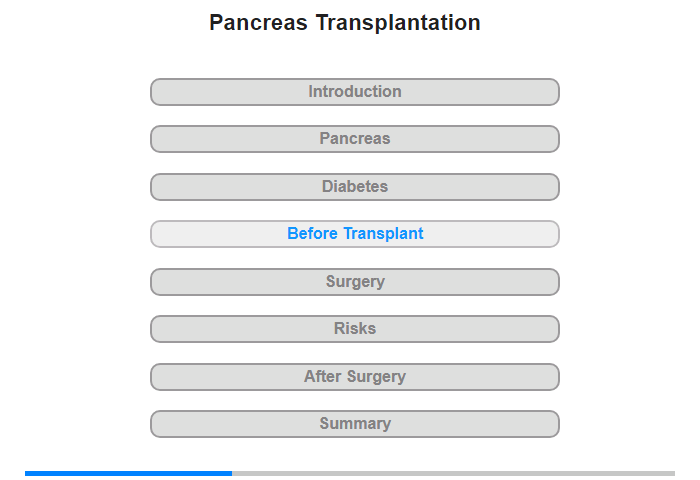Screen dimensions: 700x480
Task: Open the Surgery section
Action: click(x=354, y=282)
